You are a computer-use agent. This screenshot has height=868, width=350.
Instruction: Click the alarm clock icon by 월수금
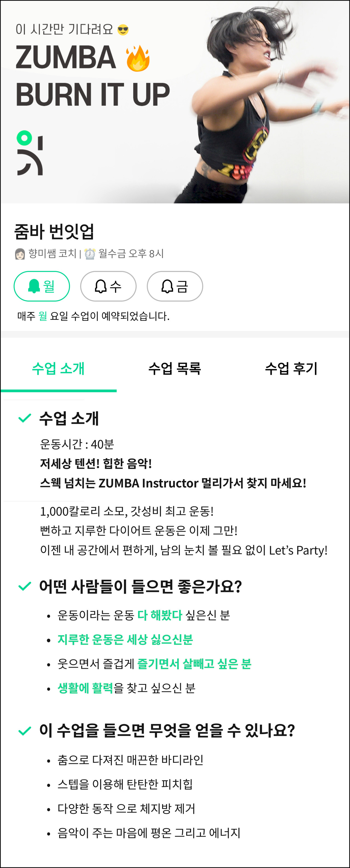point(90,254)
